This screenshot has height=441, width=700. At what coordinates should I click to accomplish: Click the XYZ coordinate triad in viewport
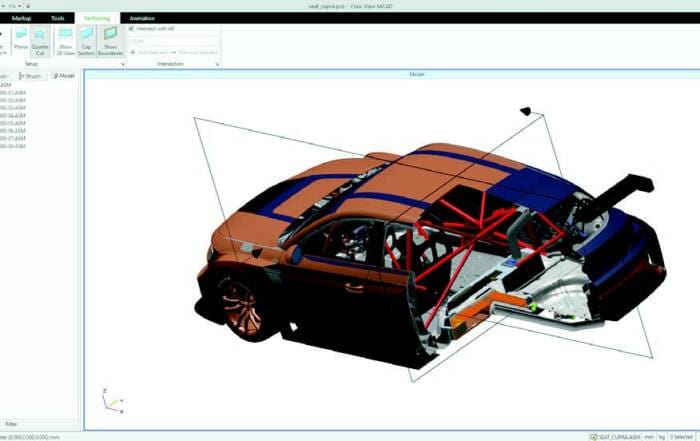pyautogui.click(x=112, y=401)
